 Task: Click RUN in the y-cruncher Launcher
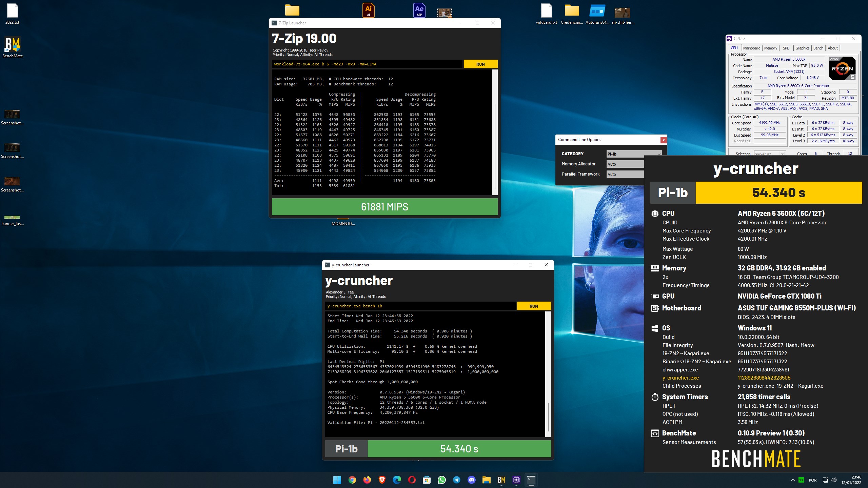[534, 306]
